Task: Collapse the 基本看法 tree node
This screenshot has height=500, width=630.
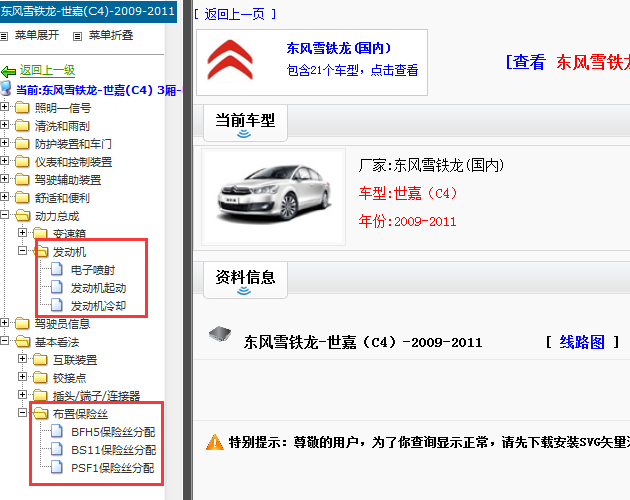Action: click(x=4, y=340)
